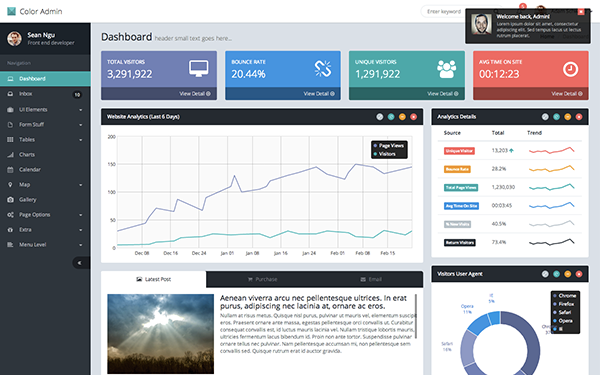The image size is (600, 375).
Task: Click the red Unique Visitor label
Action: tap(459, 151)
